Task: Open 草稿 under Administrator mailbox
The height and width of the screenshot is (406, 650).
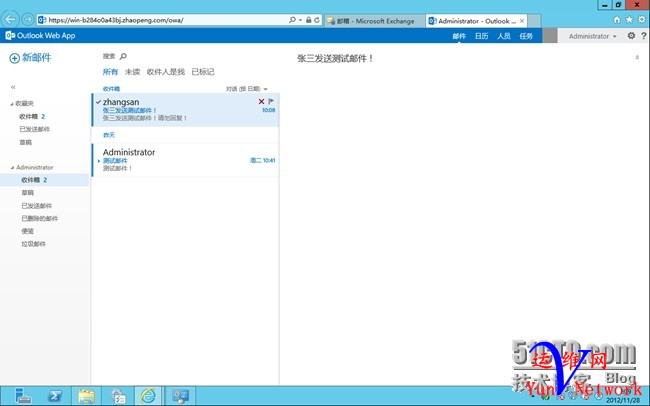Action: pos(27,193)
